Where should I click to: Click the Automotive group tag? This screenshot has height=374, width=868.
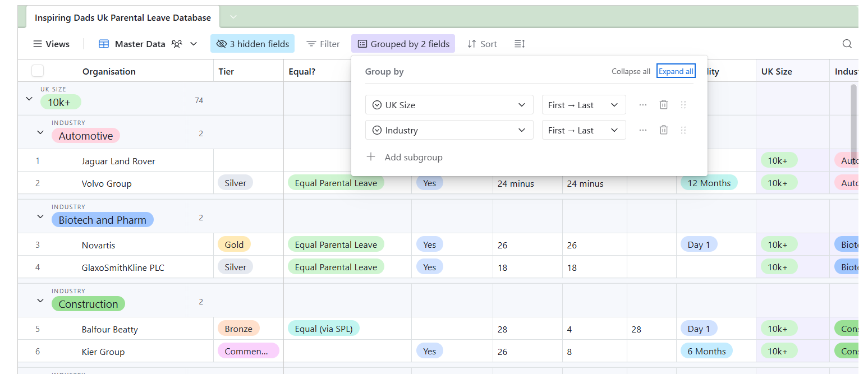(x=86, y=136)
